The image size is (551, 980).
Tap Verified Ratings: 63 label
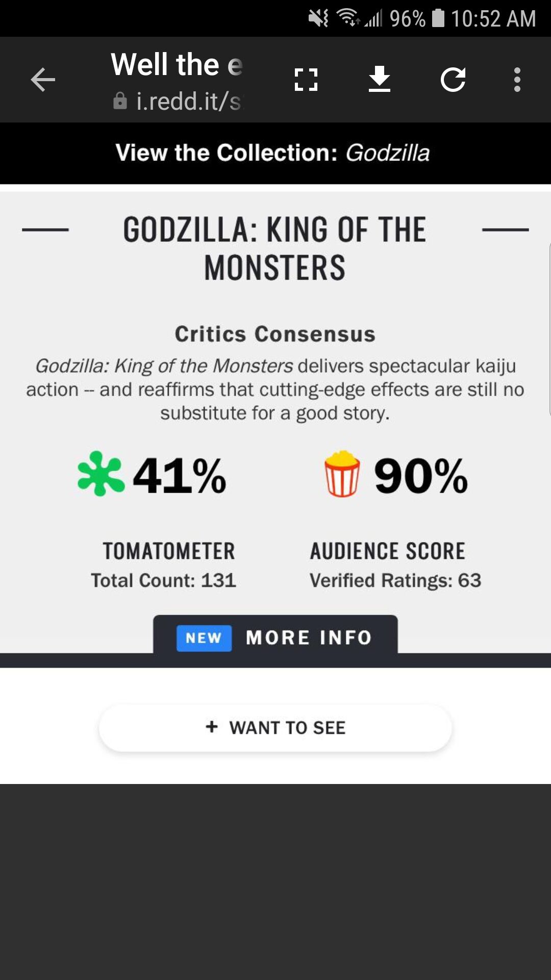(x=395, y=580)
